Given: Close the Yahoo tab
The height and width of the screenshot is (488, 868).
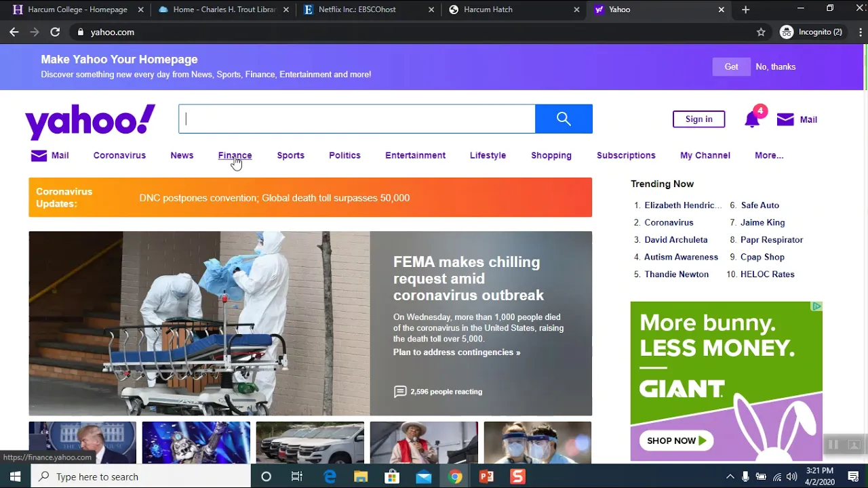Looking at the screenshot, I should (721, 9).
